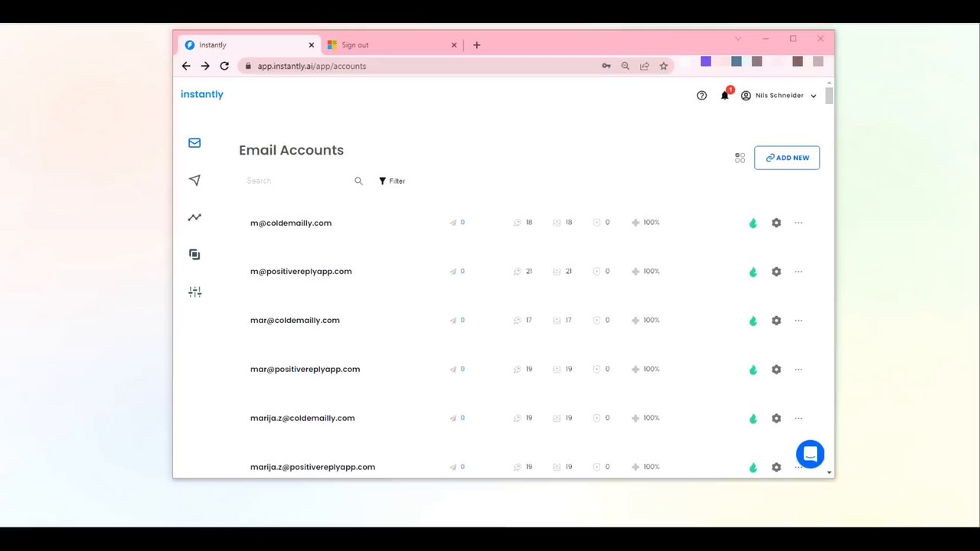Open settings gear for mar@coldemailly.com
This screenshot has width=980, height=551.
pos(776,321)
